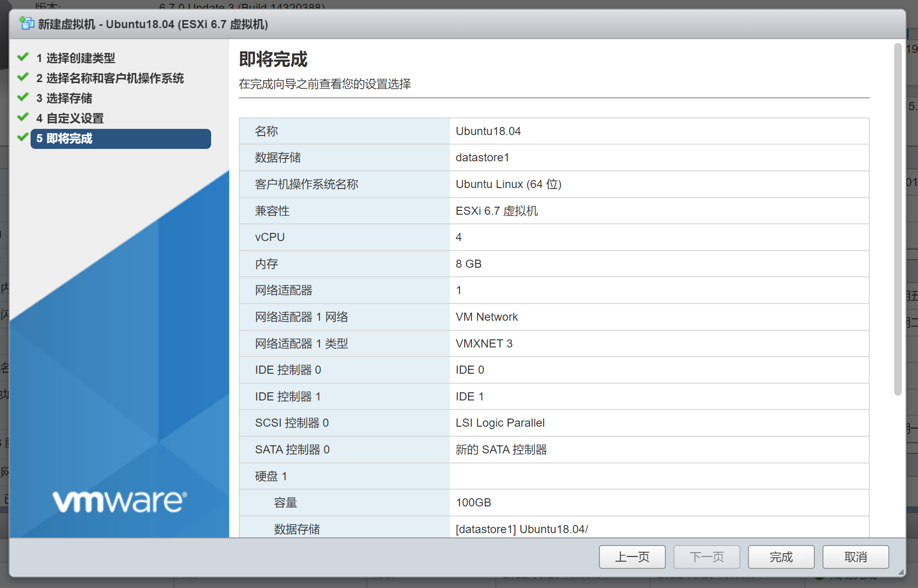Viewport: 918px width, 588px height.
Task: Click the new virtual machine title icon
Action: [x=27, y=23]
